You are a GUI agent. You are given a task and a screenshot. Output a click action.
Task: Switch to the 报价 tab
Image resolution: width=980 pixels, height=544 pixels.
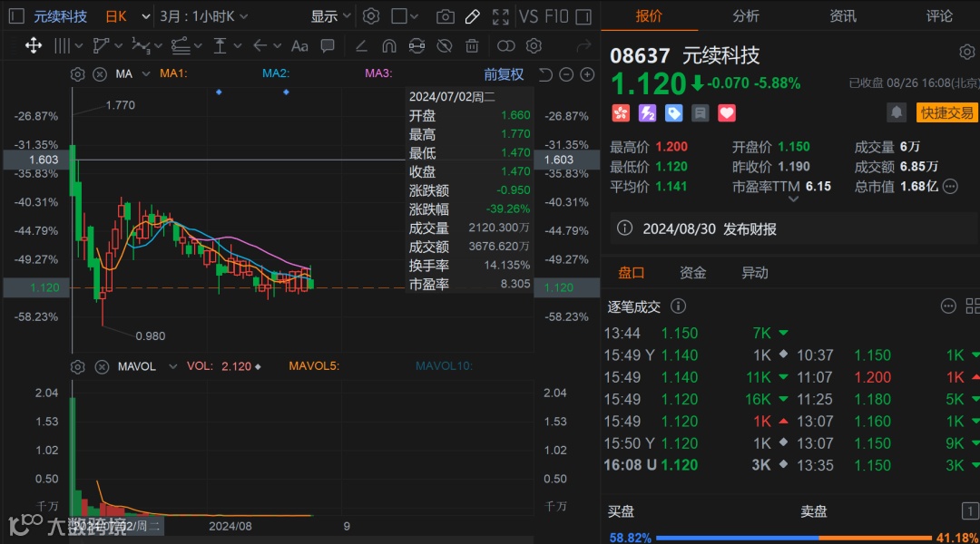pyautogui.click(x=649, y=16)
